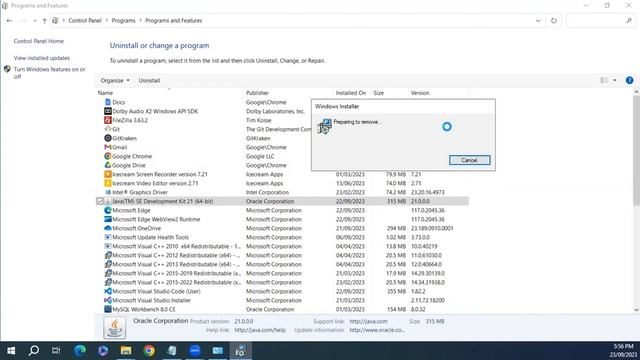The width and height of the screenshot is (640, 360).
Task: Click the Microsoft Edge list icon
Action: pyautogui.click(x=108, y=210)
